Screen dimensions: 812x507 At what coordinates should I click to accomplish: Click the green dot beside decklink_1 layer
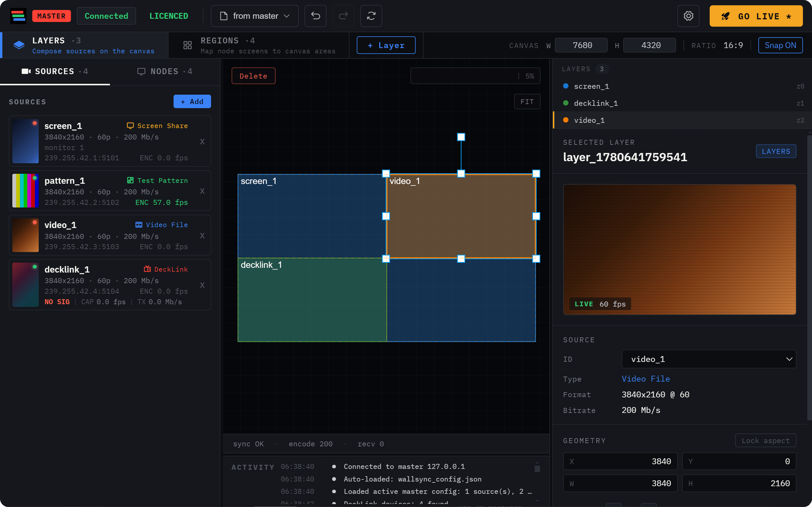(565, 103)
